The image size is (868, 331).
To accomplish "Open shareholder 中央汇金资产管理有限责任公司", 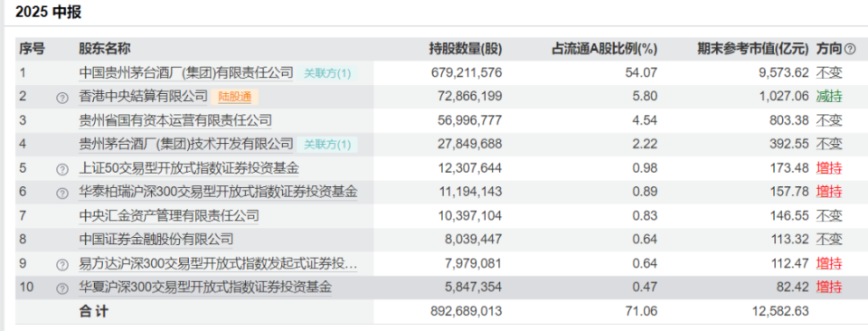I will (x=169, y=216).
